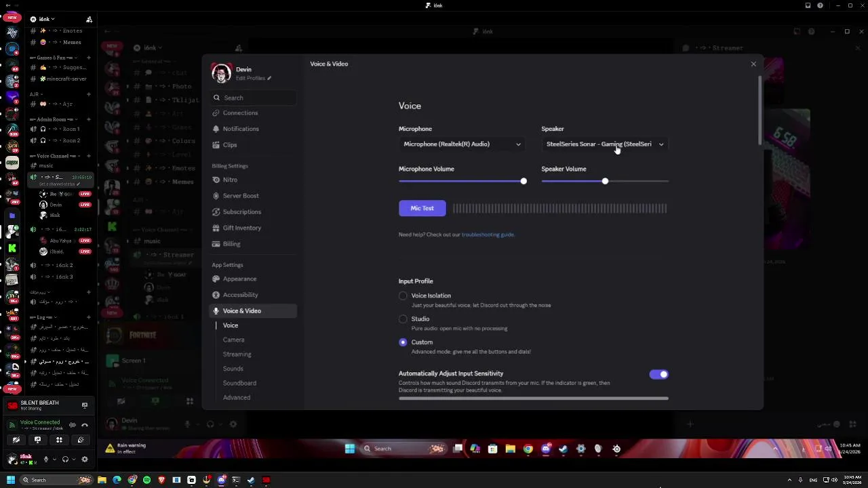Click the Server Boost icon in settings sidebar
This screenshot has height=488, width=868.
216,196
